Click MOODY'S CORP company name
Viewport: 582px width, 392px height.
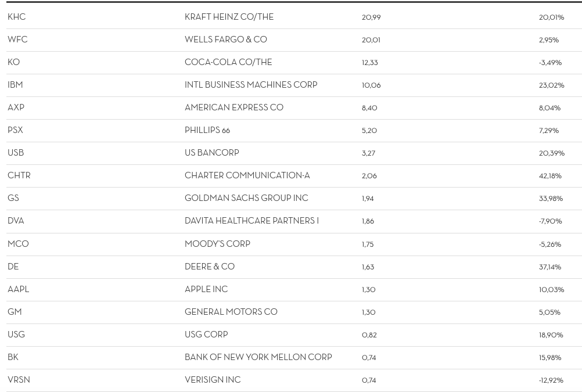coord(217,244)
